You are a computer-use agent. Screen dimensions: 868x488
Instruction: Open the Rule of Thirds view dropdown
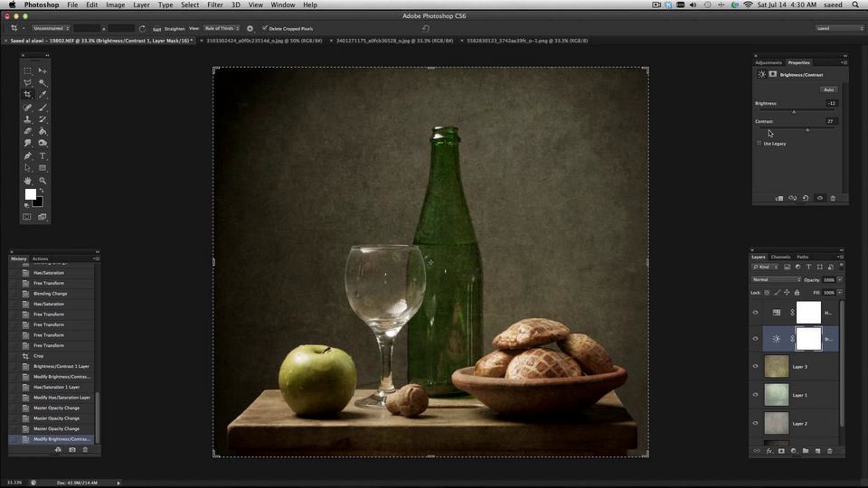pos(222,28)
